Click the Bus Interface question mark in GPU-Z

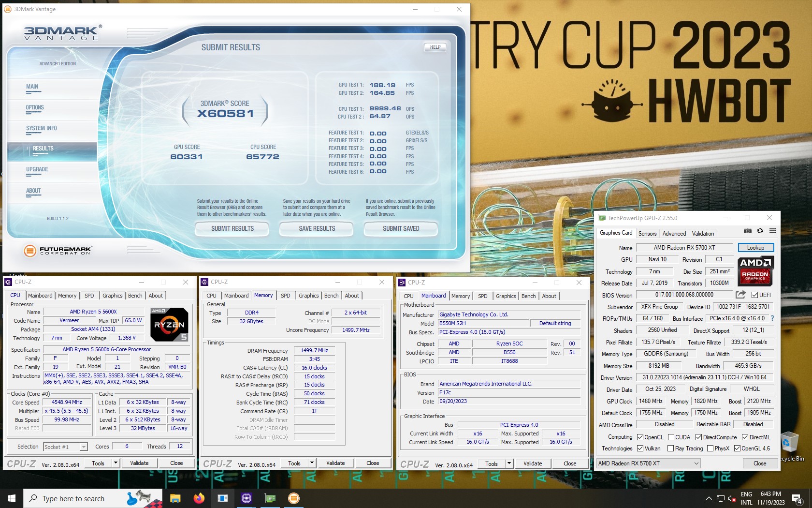[772, 318]
